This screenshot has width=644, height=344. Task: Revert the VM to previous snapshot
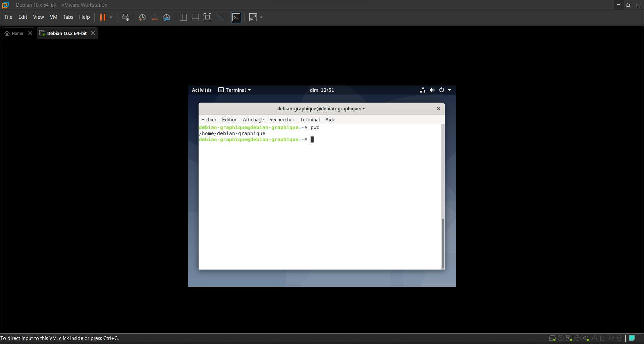pos(154,17)
